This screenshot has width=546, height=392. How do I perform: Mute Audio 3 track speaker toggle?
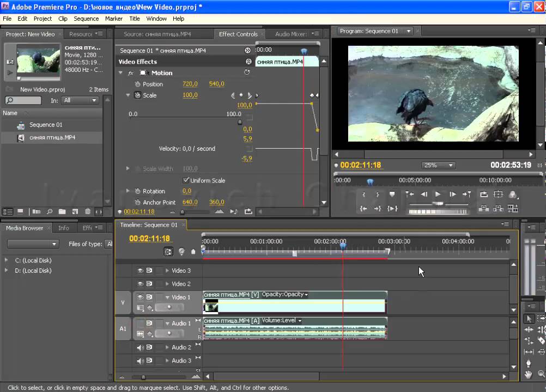(140, 361)
